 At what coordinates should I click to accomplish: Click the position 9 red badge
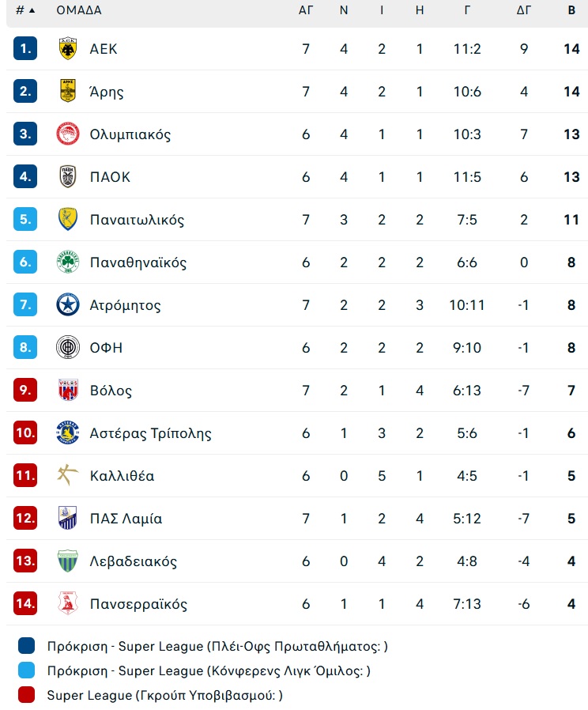[x=25, y=390]
